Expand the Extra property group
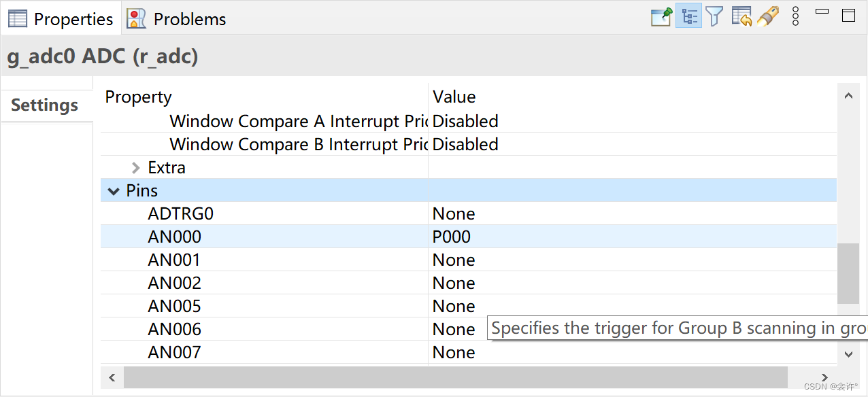868x397 pixels. (136, 168)
